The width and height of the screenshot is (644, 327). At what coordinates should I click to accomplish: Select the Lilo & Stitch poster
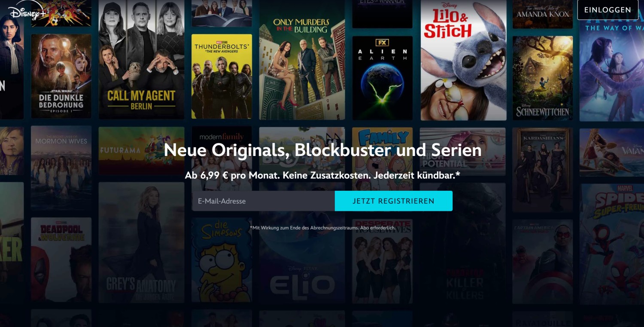pos(463,60)
